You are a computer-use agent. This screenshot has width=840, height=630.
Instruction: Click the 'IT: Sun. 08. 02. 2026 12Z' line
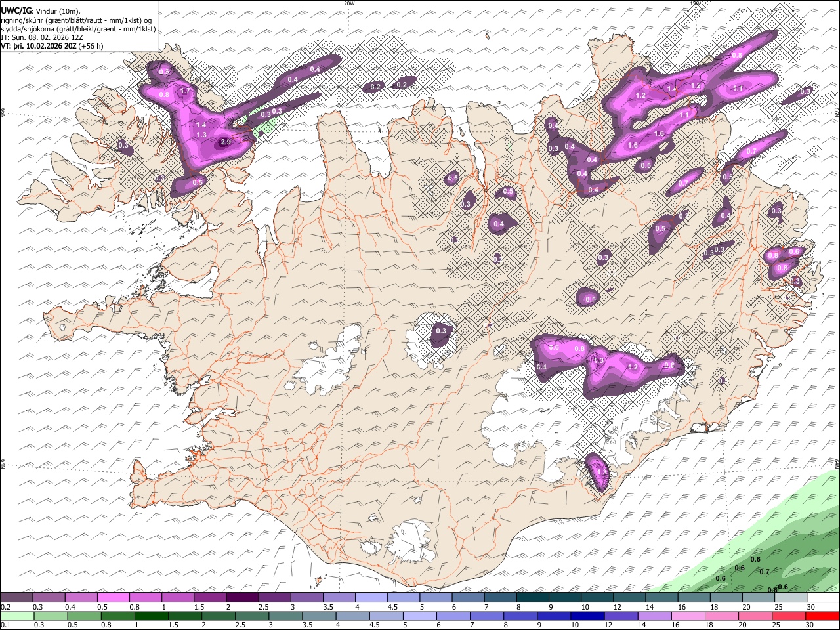coord(42,37)
